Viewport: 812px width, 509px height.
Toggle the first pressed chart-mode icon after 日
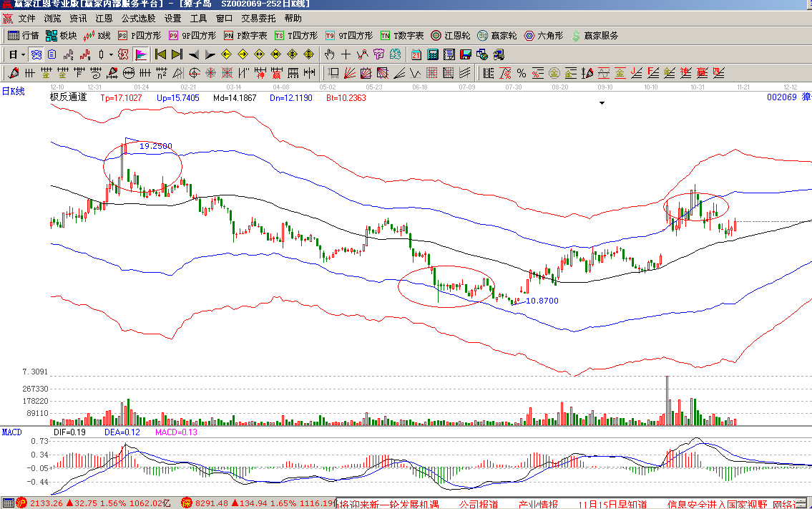tap(35, 54)
